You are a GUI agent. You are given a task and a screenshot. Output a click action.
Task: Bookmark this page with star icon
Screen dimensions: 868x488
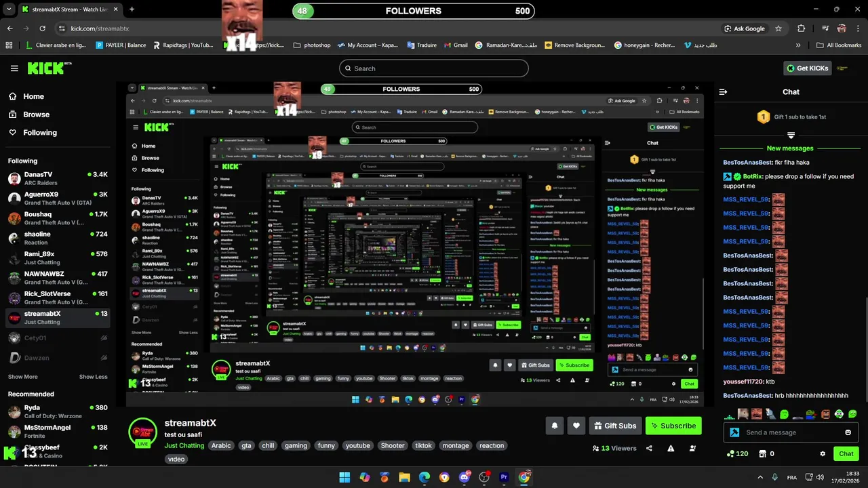coord(778,28)
